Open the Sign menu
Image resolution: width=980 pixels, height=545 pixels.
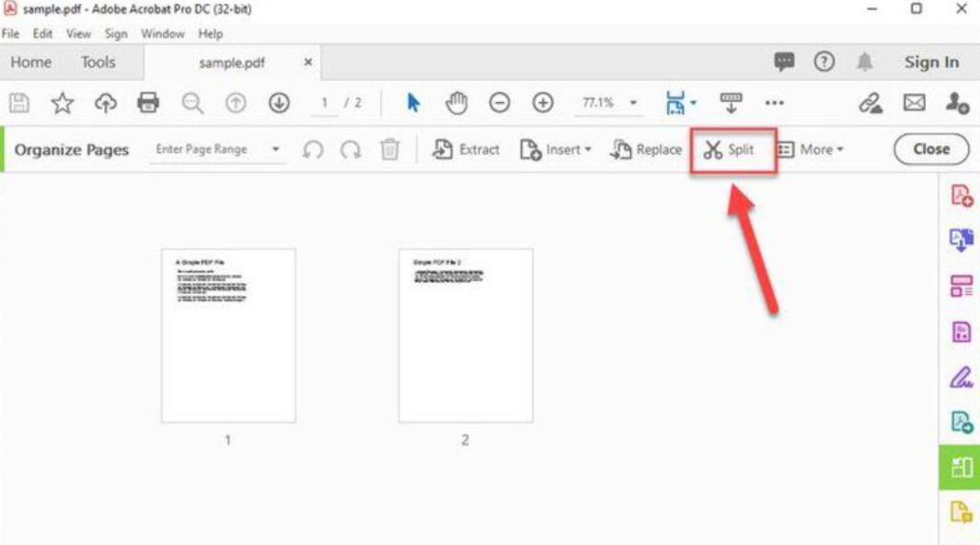pos(116,34)
